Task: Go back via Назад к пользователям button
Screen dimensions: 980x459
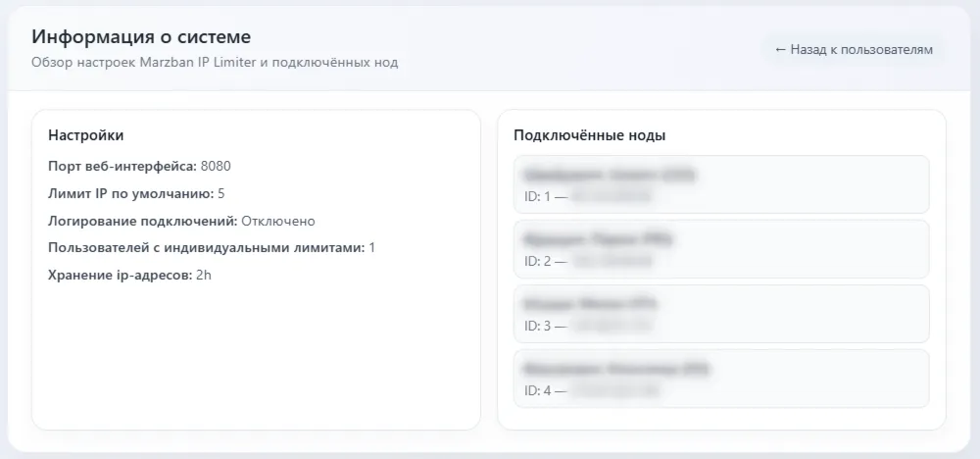Action: 854,49
